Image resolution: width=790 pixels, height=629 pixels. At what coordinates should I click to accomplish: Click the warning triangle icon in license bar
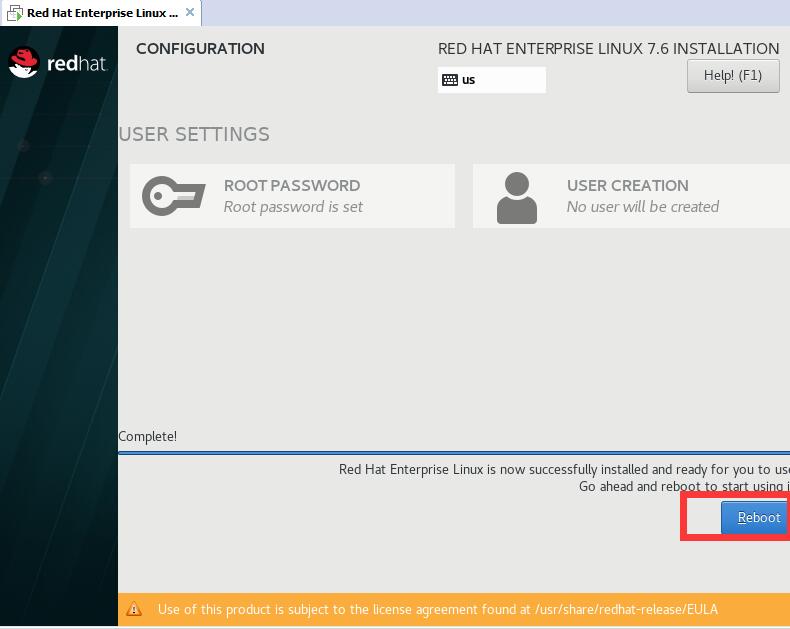134,609
